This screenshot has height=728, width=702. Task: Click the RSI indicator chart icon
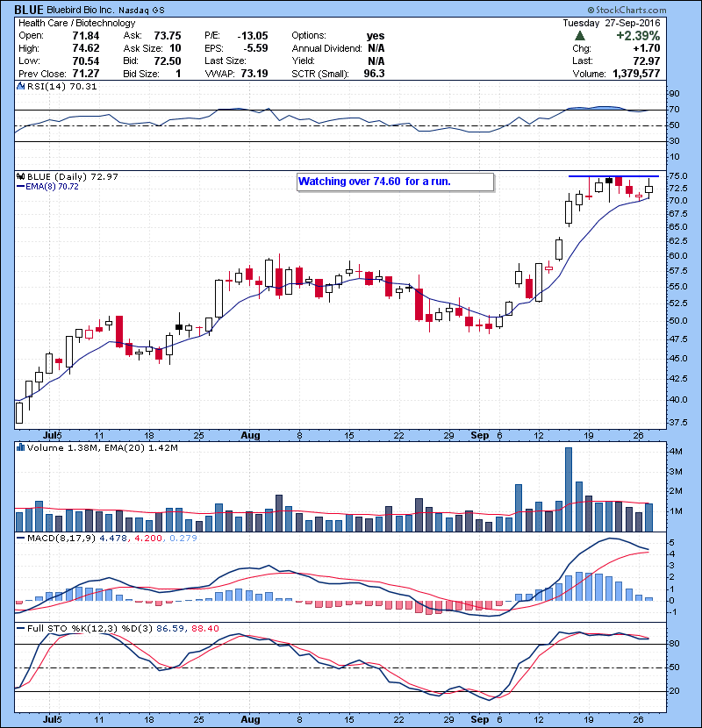coord(20,86)
